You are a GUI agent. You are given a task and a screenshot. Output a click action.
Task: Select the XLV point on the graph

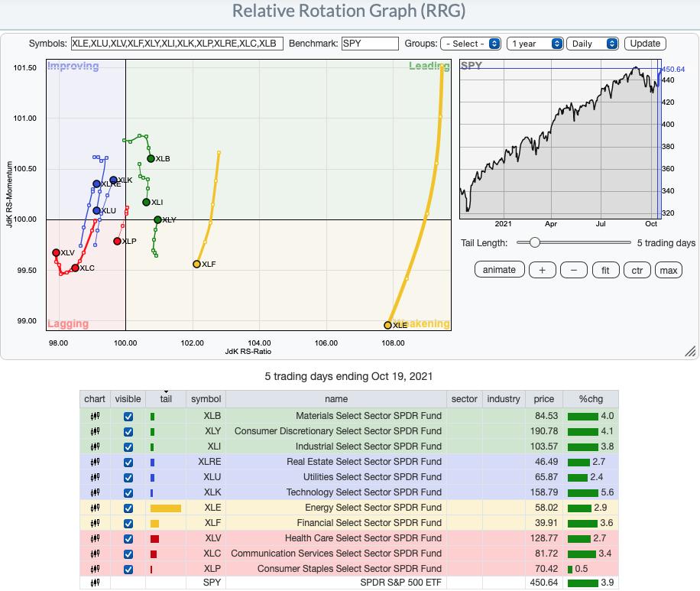coord(57,253)
